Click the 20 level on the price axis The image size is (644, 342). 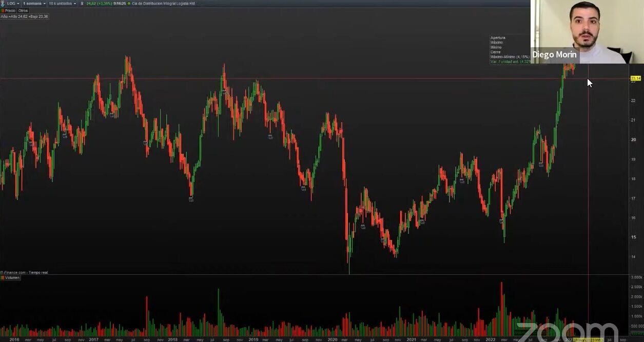point(633,139)
